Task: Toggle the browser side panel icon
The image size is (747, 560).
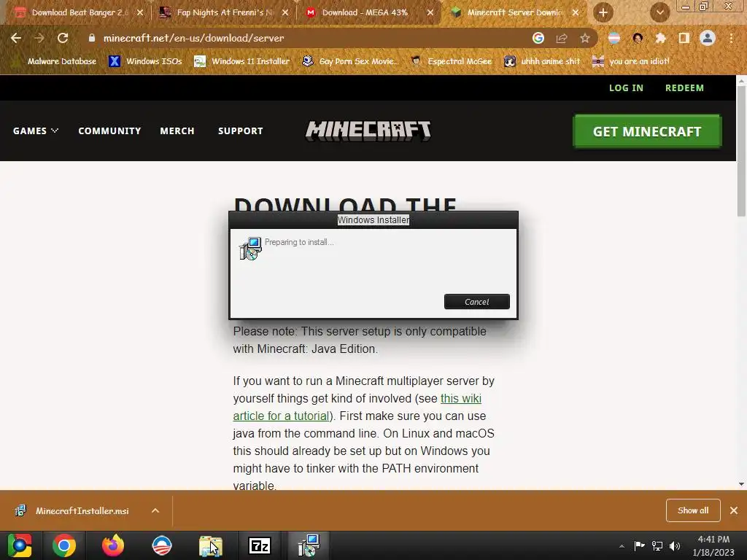Action: point(684,38)
